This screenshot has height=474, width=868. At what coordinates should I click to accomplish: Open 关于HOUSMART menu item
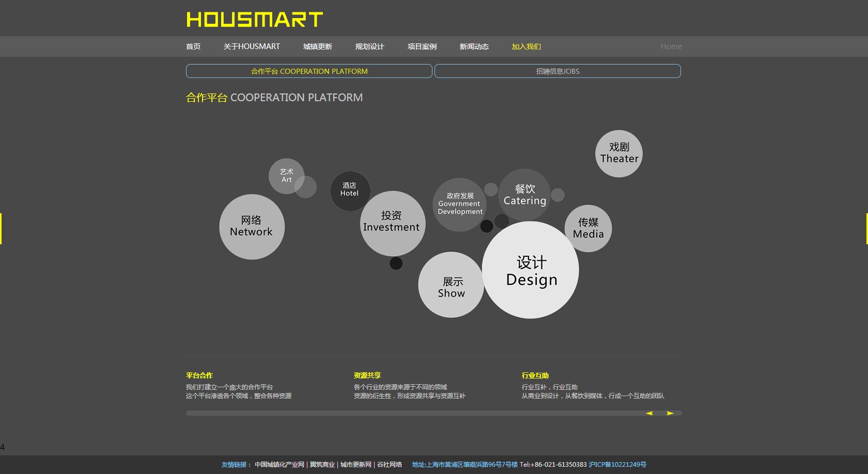[x=252, y=46]
